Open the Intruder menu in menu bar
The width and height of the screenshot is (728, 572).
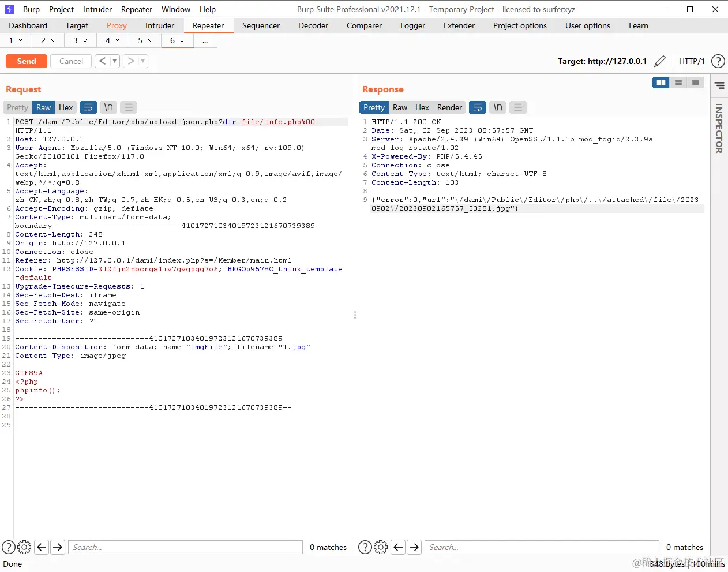pos(97,9)
